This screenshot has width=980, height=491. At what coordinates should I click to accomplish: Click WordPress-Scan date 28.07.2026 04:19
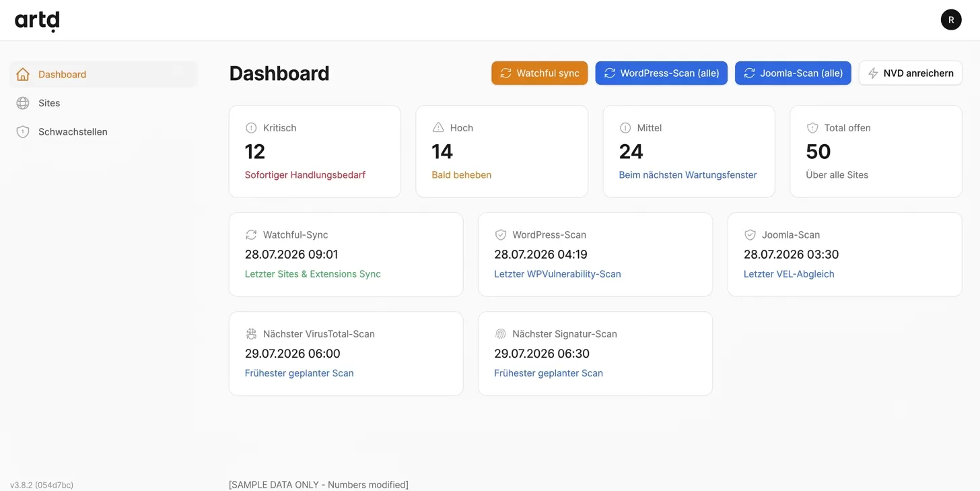point(541,255)
